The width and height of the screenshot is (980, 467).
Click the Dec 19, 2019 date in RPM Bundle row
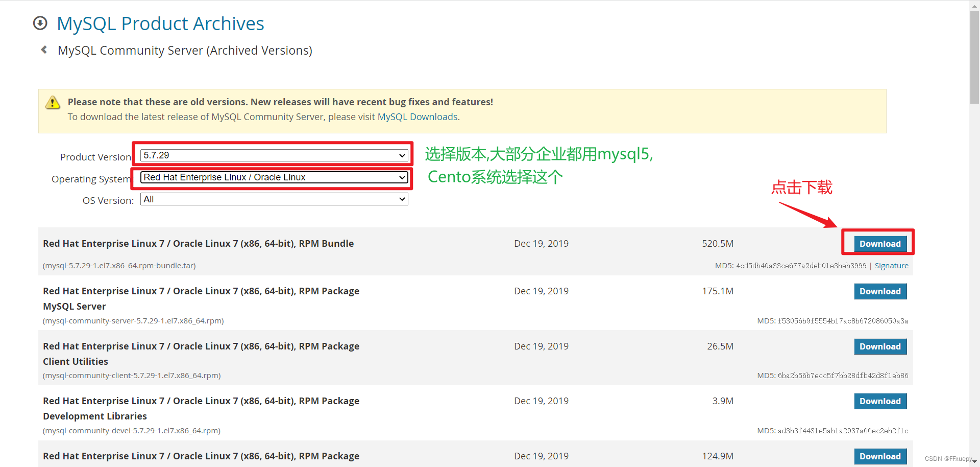pyautogui.click(x=541, y=244)
